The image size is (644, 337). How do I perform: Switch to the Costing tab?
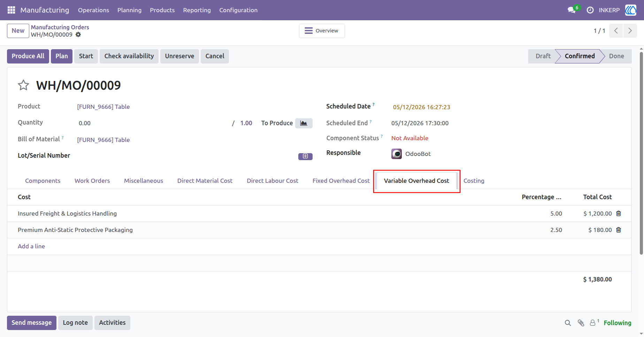tap(474, 181)
